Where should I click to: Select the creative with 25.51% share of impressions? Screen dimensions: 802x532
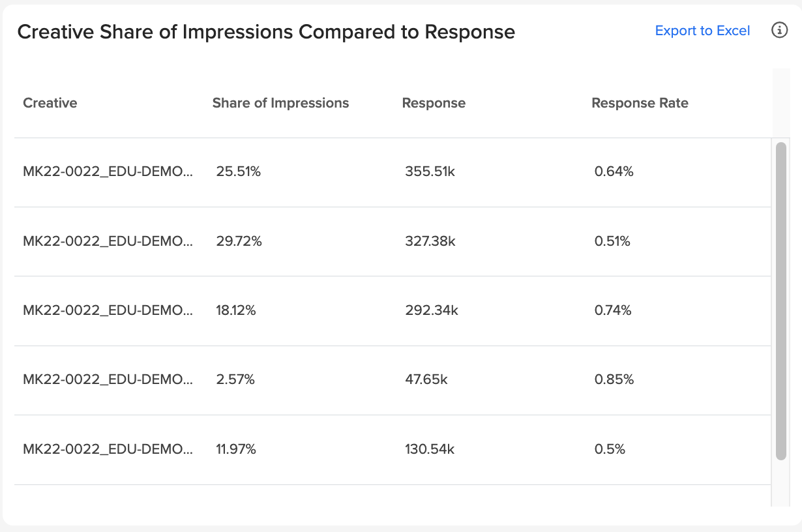tap(108, 172)
